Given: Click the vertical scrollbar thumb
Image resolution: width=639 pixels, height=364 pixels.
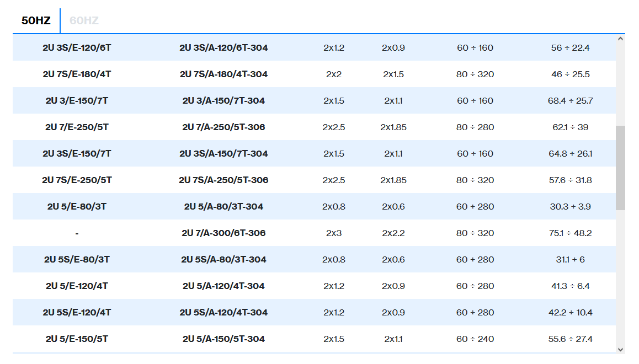Looking at the screenshot, I should [x=621, y=168].
